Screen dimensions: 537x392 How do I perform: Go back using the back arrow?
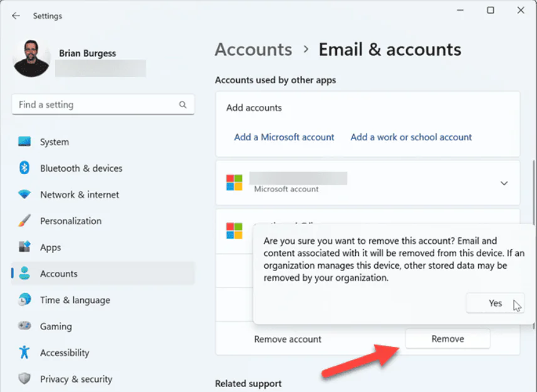coord(16,16)
